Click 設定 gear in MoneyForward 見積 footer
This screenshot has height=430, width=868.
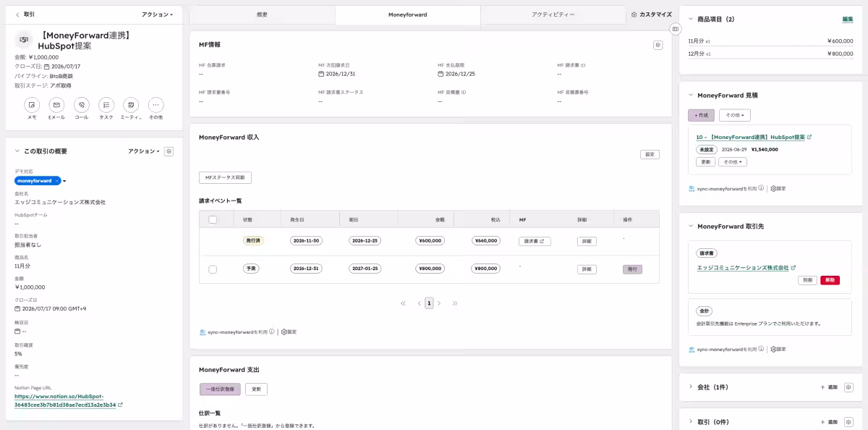[x=778, y=188]
